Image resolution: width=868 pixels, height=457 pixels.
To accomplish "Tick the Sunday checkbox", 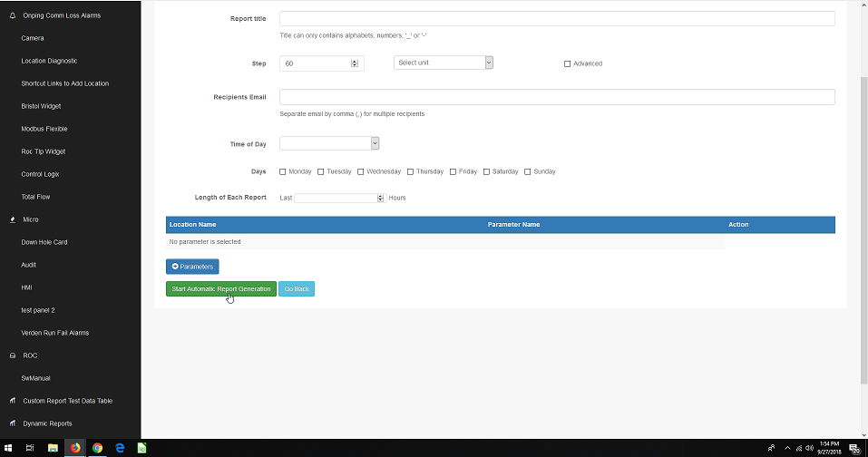I will [528, 171].
